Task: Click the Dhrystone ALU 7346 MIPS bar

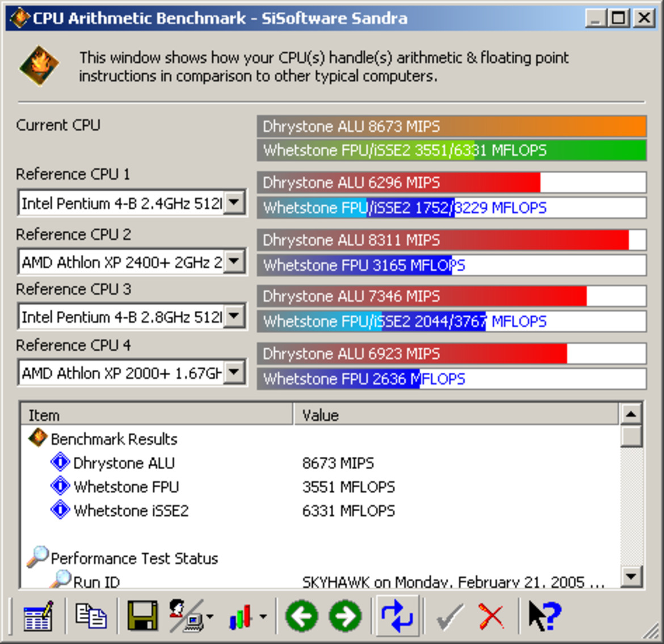Action: point(451,296)
